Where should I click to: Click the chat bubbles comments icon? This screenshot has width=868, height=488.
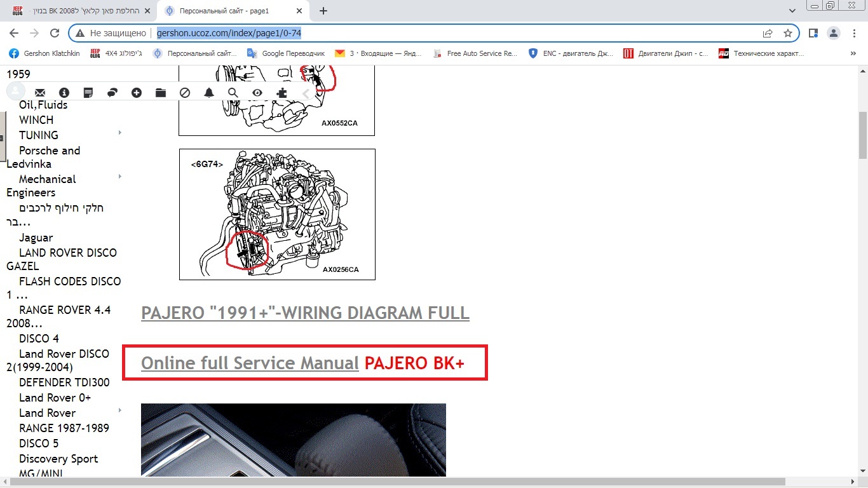coord(112,93)
